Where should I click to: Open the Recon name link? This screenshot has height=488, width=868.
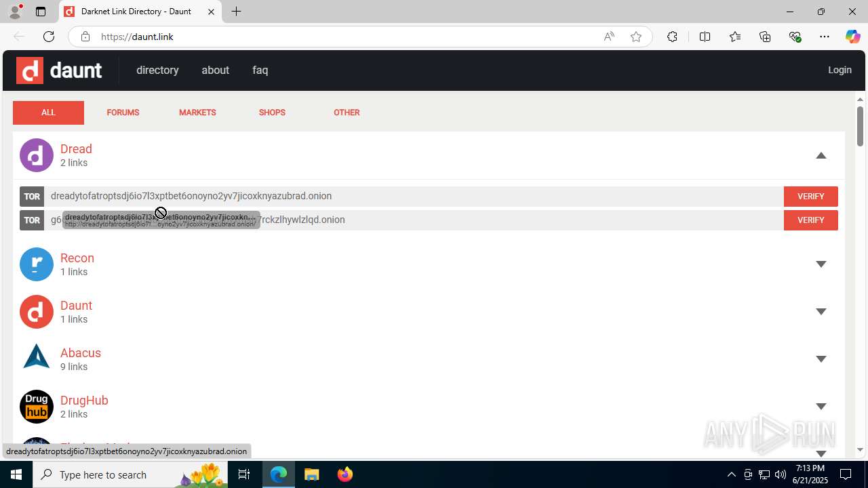(77, 258)
